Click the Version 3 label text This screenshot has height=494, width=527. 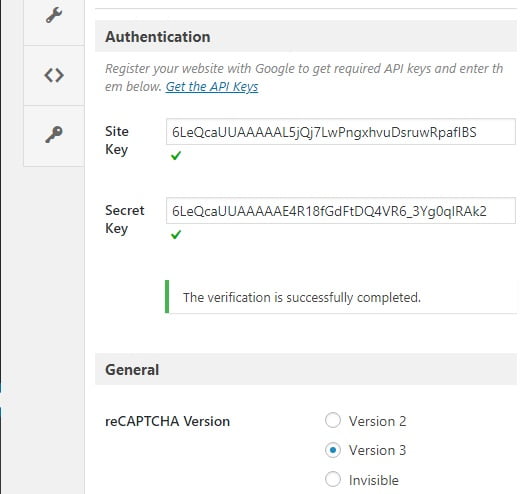tap(377, 450)
